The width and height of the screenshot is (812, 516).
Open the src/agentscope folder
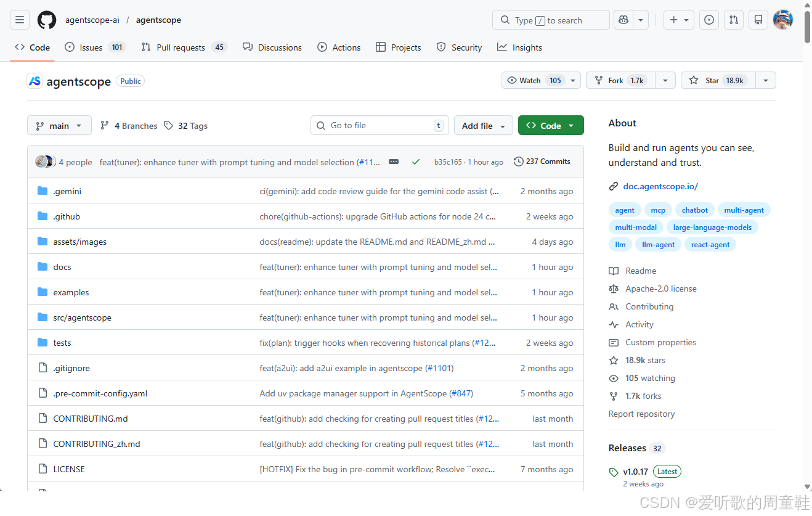(83, 317)
